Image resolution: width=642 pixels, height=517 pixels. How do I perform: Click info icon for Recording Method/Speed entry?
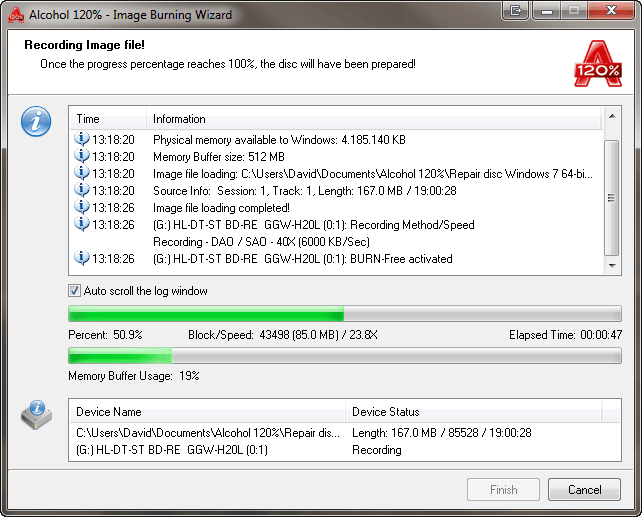(x=81, y=224)
